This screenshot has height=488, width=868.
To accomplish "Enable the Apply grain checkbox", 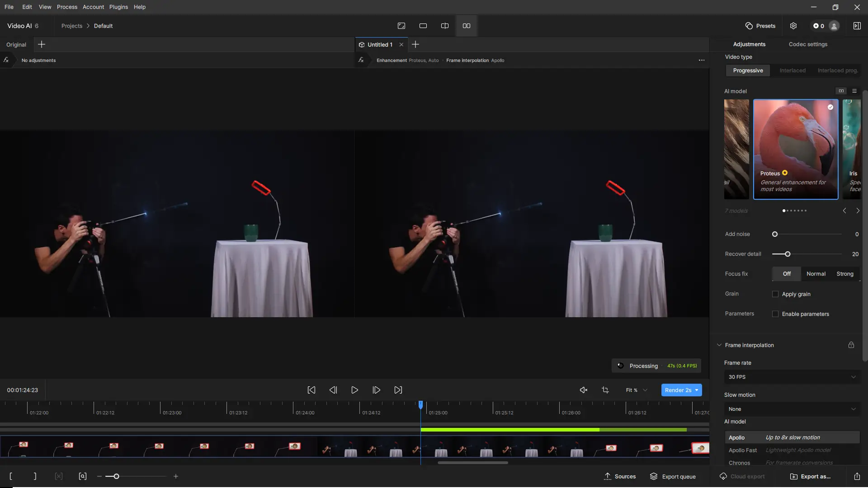I will tap(775, 294).
